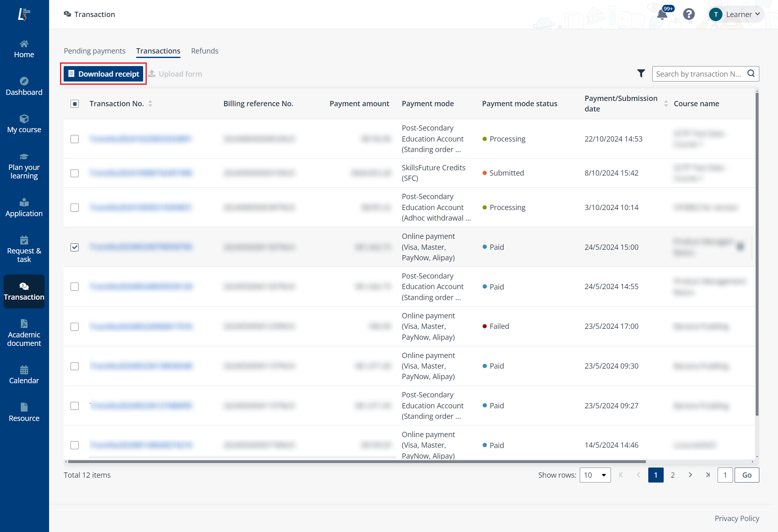Go to Home in sidebar
Screen dimensions: 778x532
click(24, 49)
